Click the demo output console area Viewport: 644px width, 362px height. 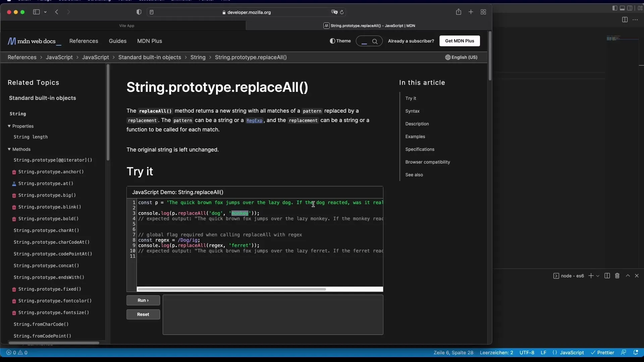click(273, 315)
